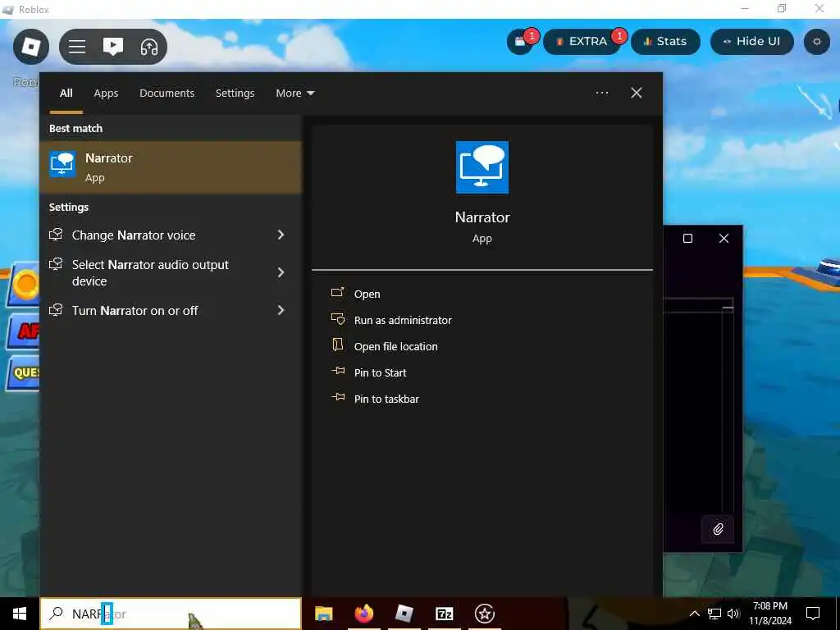
Task: Choose Open file location
Action: [x=396, y=347]
